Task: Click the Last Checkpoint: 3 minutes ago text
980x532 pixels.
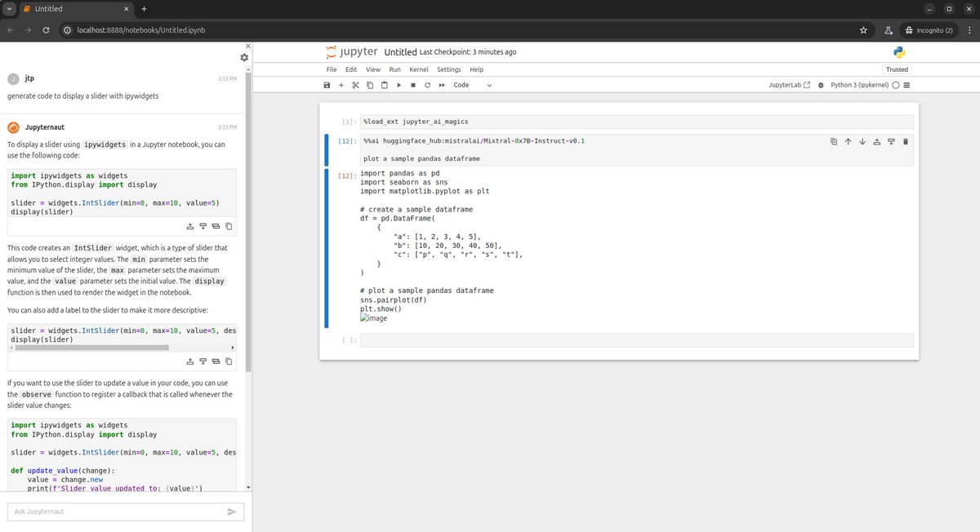Action: pos(468,52)
